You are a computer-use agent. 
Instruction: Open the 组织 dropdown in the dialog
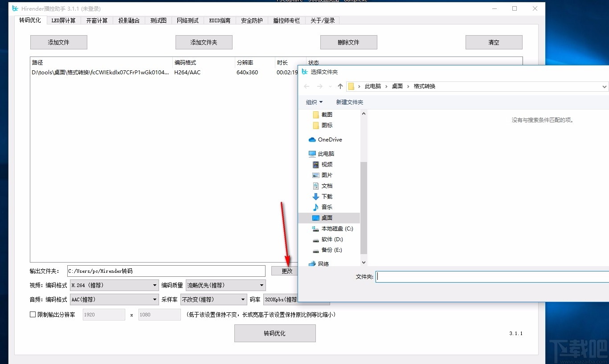315,102
